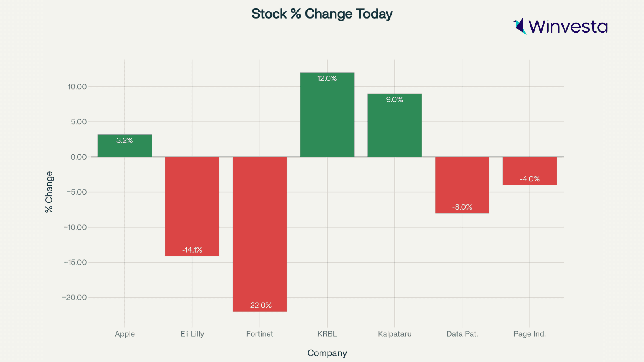644x362 pixels.
Task: Click the Stock % Change Today title
Action: coord(322,14)
